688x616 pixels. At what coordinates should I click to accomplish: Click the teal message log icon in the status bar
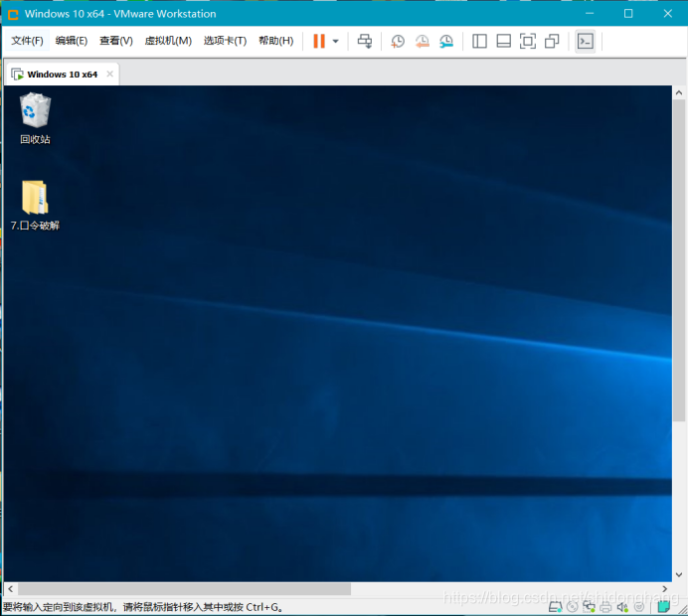point(663,607)
